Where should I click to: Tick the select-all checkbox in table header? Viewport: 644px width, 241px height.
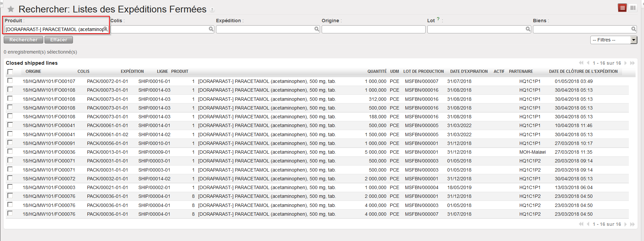pos(10,72)
